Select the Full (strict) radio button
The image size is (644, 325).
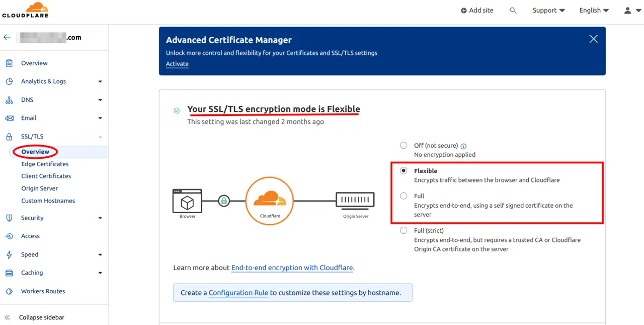click(404, 230)
